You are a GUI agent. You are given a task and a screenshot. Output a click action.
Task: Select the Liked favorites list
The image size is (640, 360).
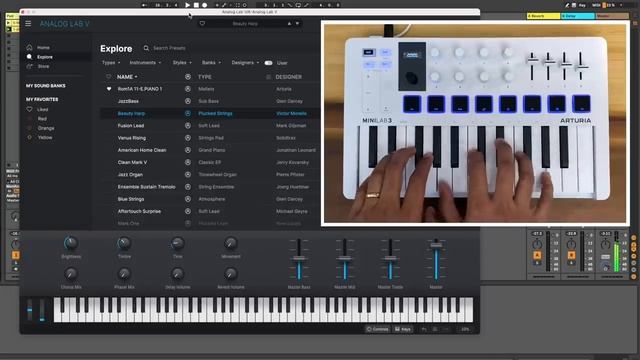pyautogui.click(x=42, y=109)
